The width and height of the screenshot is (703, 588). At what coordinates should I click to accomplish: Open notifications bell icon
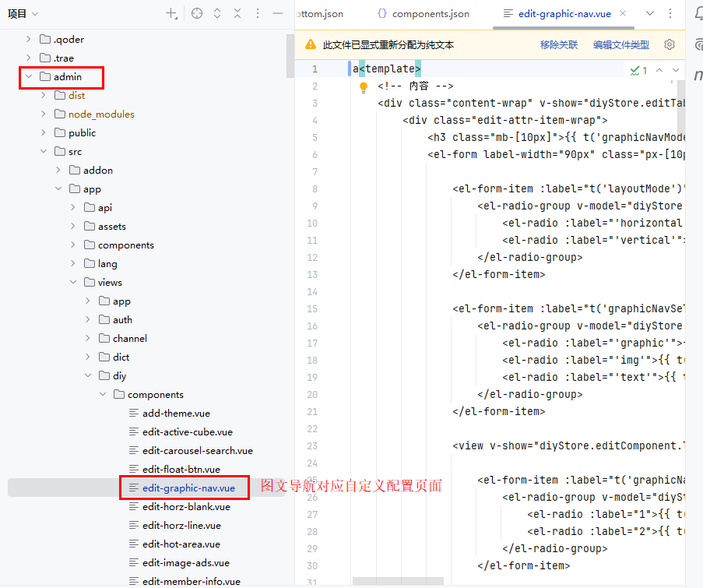click(x=698, y=14)
